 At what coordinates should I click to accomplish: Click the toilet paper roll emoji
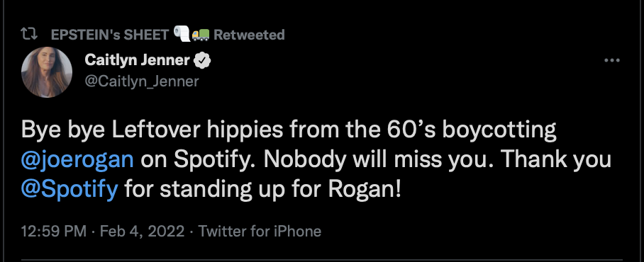click(182, 34)
